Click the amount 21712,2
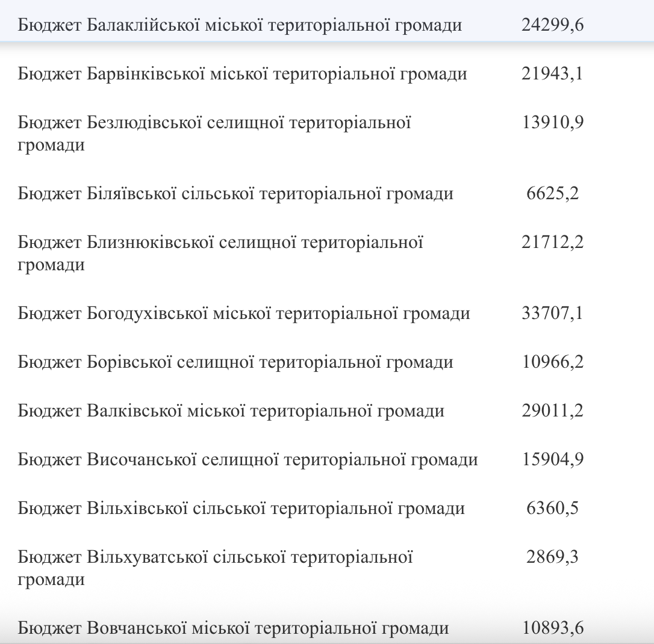 coord(552,242)
